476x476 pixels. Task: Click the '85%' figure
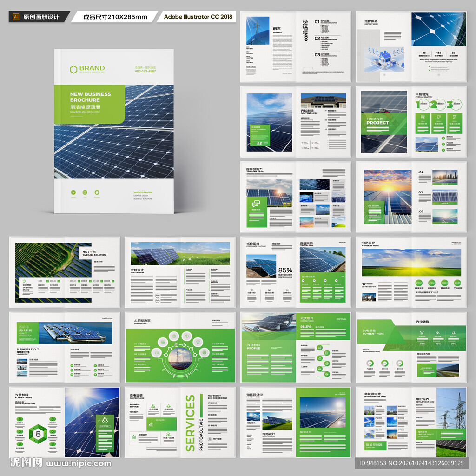point(285,270)
